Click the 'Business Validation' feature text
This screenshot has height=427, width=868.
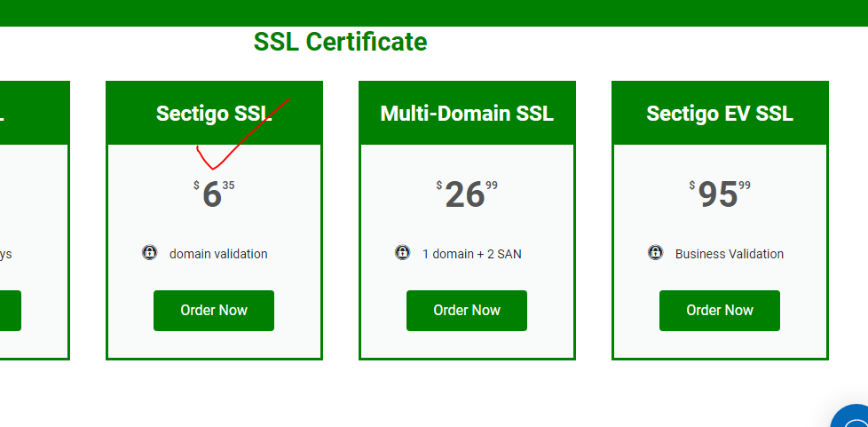point(729,254)
